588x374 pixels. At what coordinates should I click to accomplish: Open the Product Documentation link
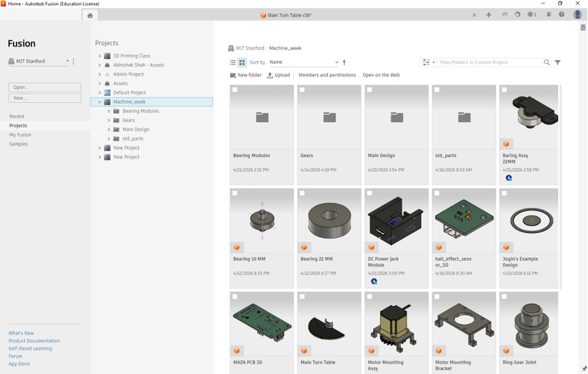(34, 341)
